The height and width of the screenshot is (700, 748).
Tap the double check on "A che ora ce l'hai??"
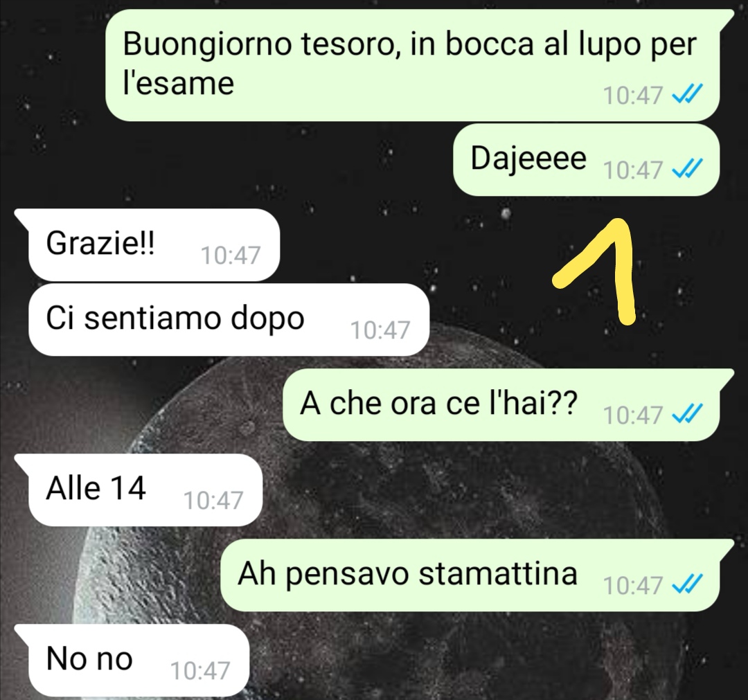pyautogui.click(x=687, y=413)
